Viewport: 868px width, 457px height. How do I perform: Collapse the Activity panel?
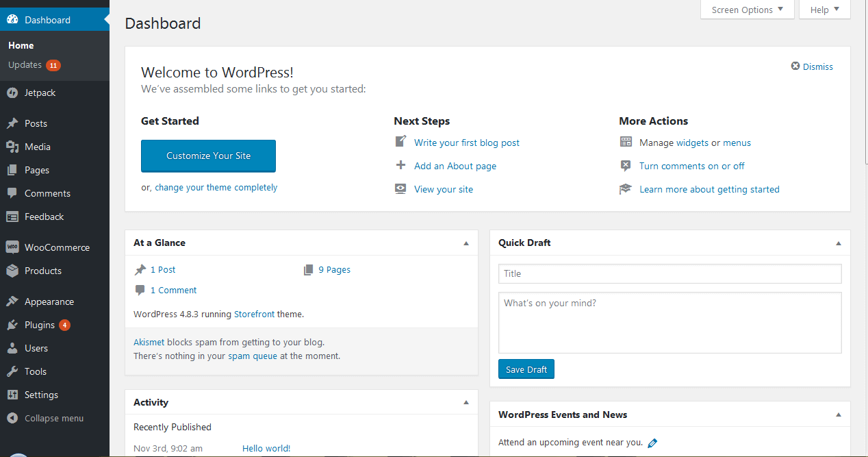point(466,403)
